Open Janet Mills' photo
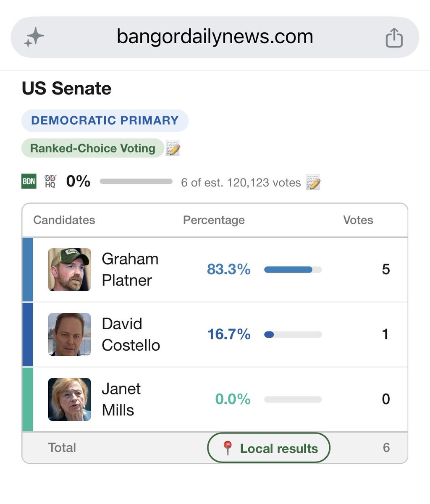This screenshot has width=430, height=504. pyautogui.click(x=69, y=399)
